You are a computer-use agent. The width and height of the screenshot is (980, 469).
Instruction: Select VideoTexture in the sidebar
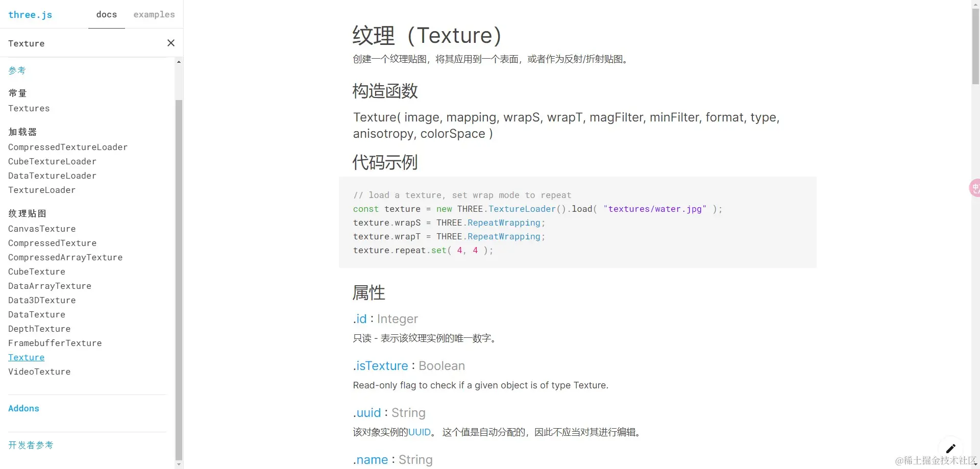coord(39,372)
